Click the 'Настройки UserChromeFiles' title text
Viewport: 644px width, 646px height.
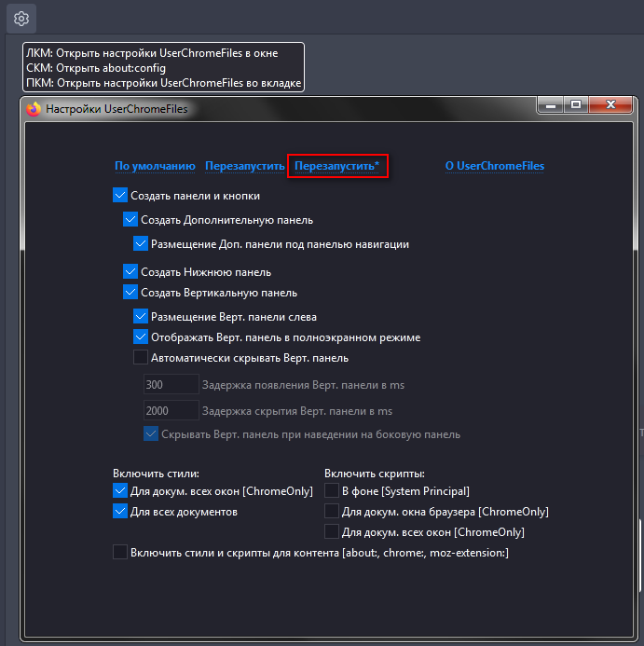116,109
